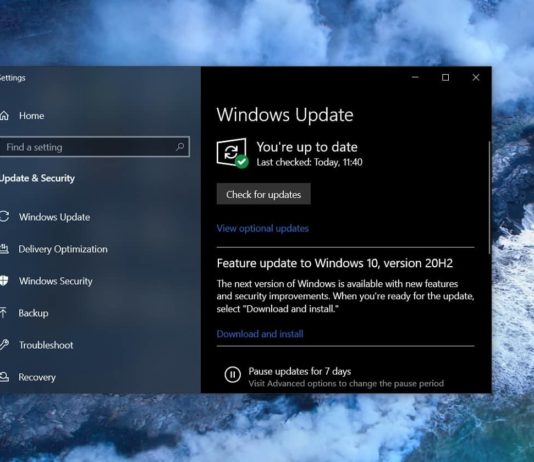
Task: Click the Recovery icon in sidebar
Action: tap(4, 377)
